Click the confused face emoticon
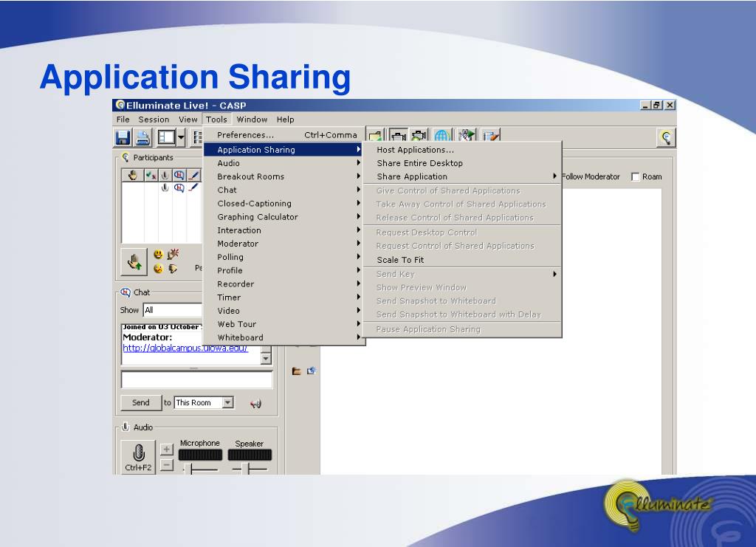This screenshot has width=756, height=547. (158, 269)
